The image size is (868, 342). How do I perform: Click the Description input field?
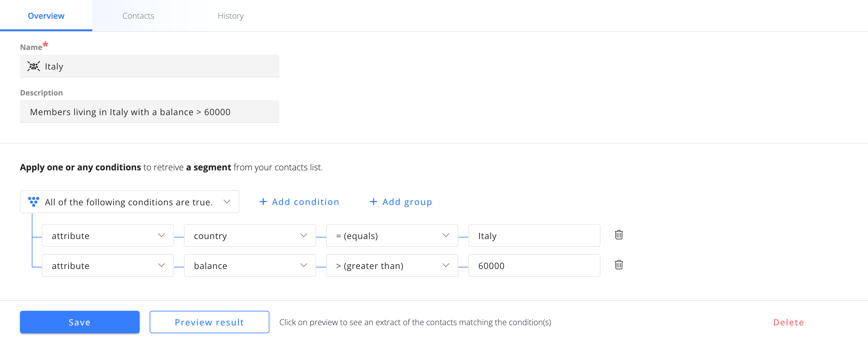coord(149,112)
